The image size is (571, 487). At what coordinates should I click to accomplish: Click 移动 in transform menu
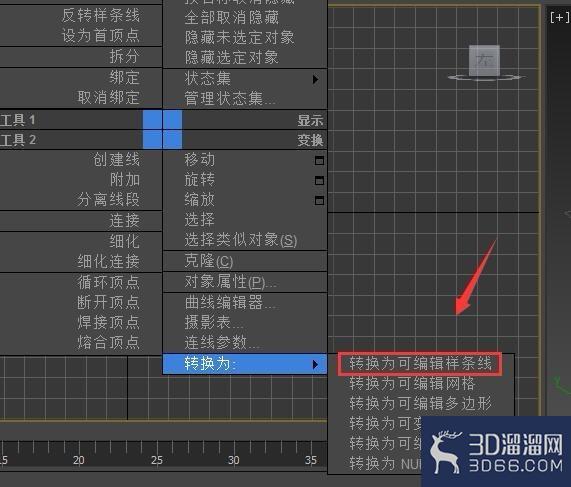point(200,160)
